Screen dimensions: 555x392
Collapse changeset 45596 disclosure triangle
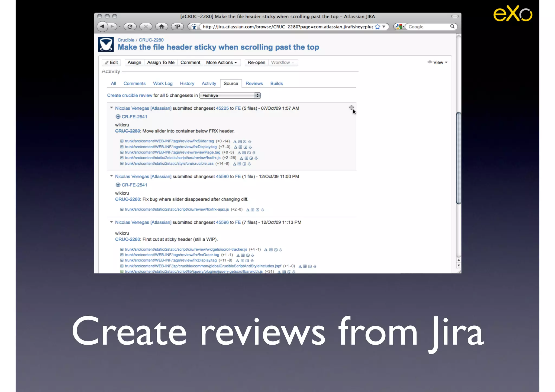pyautogui.click(x=111, y=222)
